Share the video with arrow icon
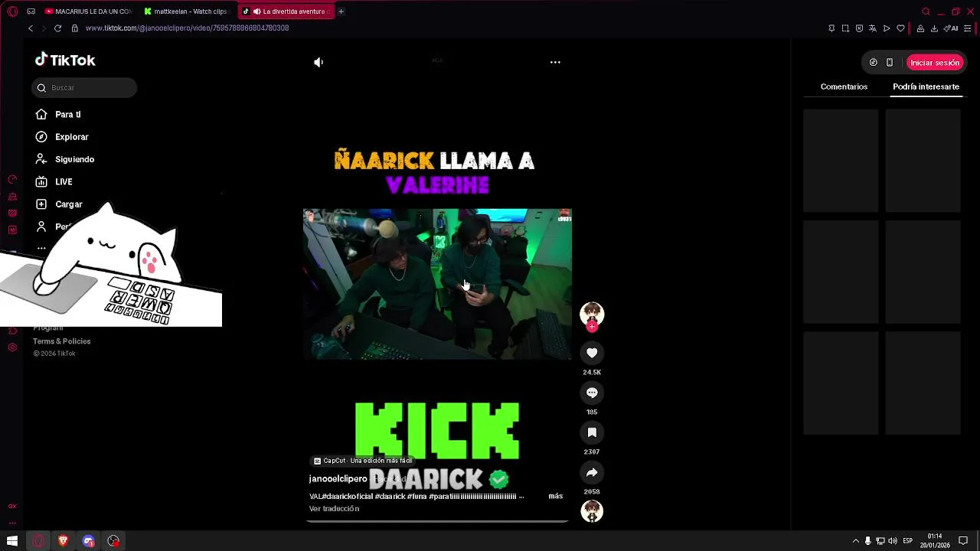 (592, 472)
